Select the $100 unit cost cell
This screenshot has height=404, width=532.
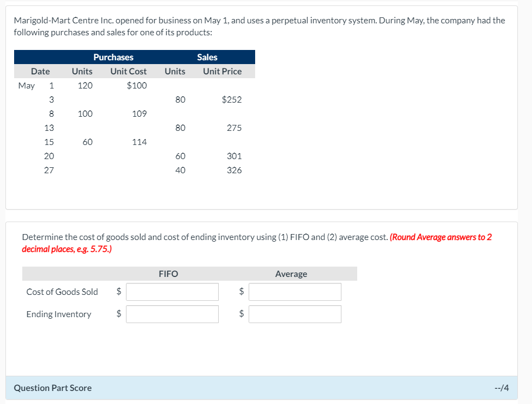[137, 86]
